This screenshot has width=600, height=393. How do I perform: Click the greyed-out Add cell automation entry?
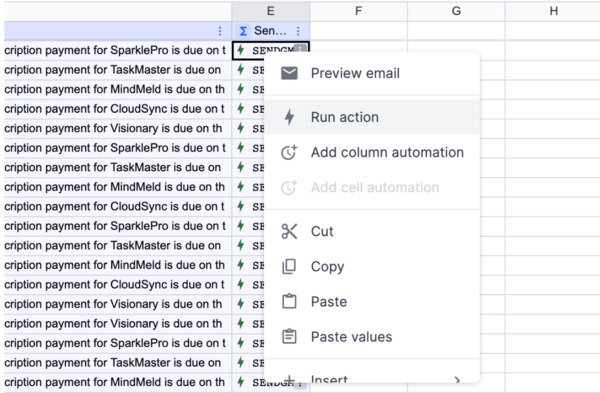pyautogui.click(x=372, y=188)
